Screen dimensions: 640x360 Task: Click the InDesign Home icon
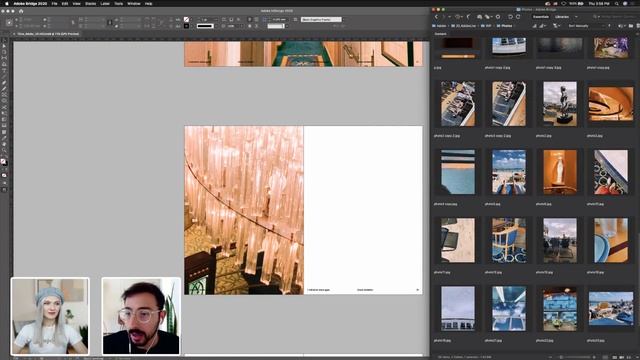coord(21,11)
